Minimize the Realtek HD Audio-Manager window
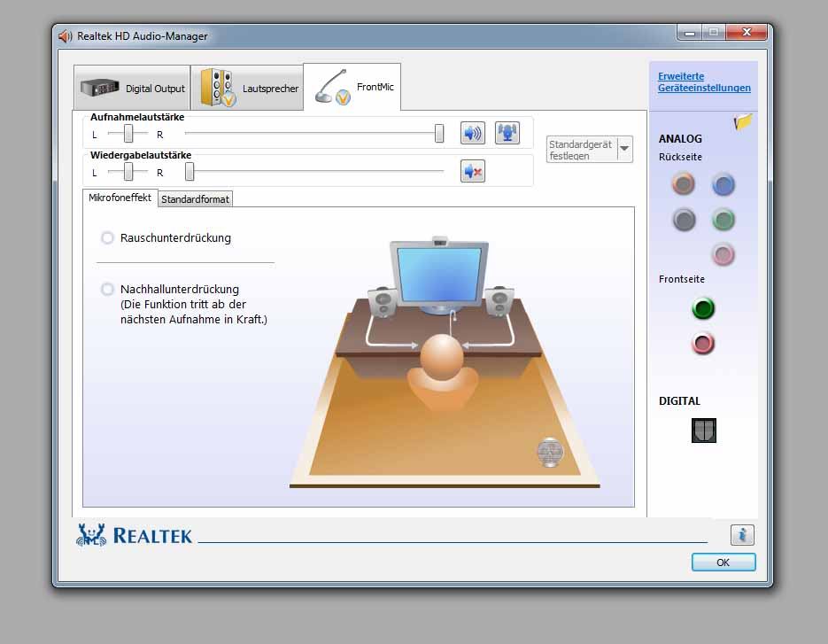This screenshot has height=644, width=828. tap(689, 33)
